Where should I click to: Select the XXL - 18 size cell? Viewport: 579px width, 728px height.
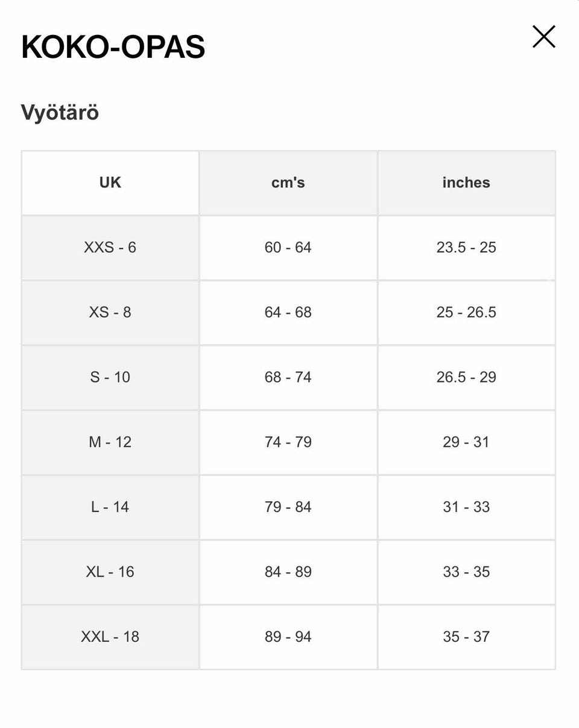pyautogui.click(x=110, y=637)
